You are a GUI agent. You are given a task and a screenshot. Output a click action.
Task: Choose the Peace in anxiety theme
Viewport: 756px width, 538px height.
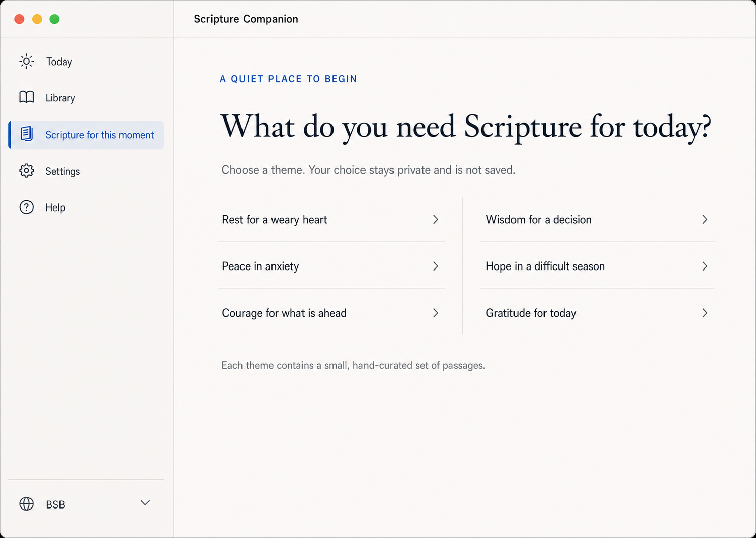pyautogui.click(x=331, y=266)
